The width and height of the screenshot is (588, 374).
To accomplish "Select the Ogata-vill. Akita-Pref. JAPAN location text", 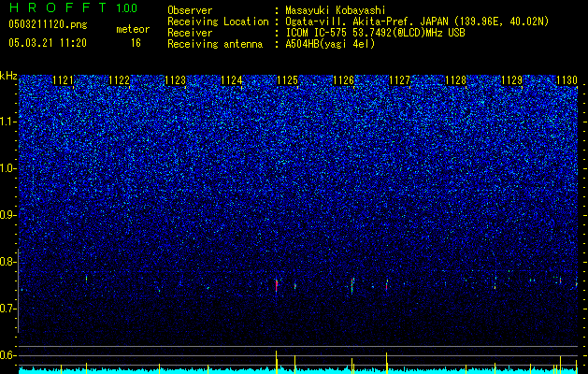I will tap(419, 22).
